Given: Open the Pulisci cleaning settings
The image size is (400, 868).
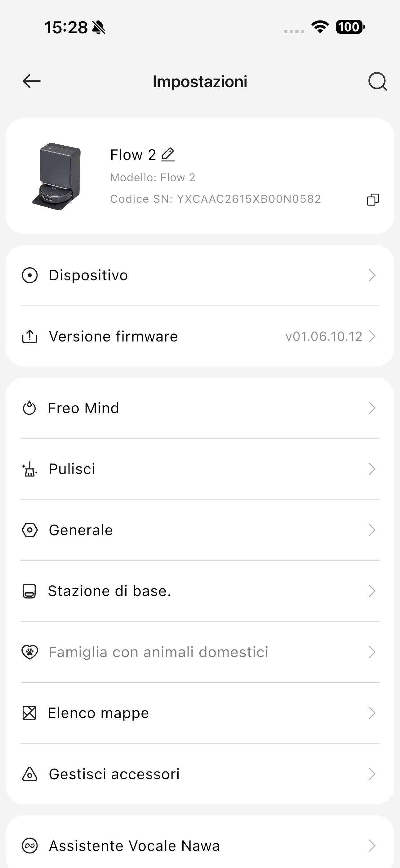Looking at the screenshot, I should 72,469.
